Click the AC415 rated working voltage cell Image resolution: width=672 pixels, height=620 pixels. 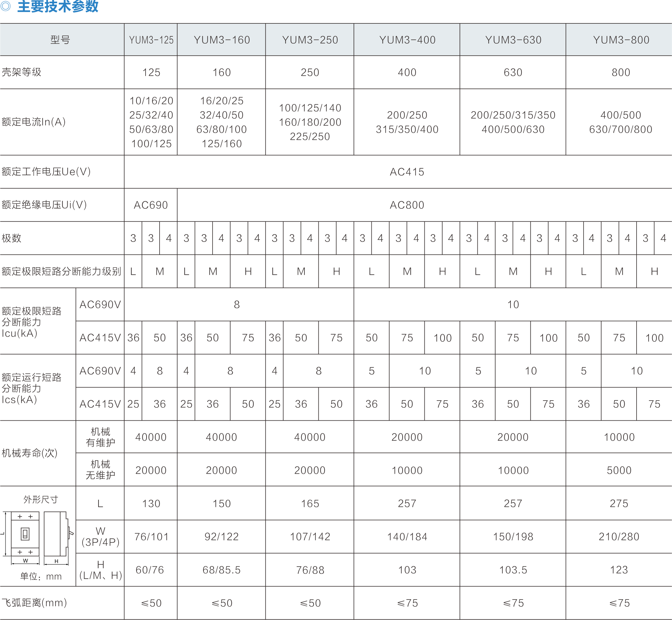(x=407, y=172)
